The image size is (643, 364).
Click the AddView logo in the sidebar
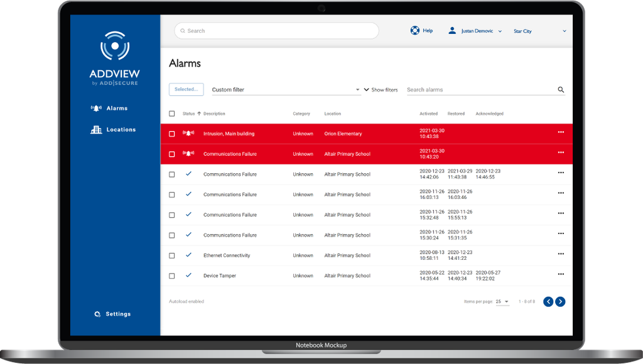[x=115, y=58]
